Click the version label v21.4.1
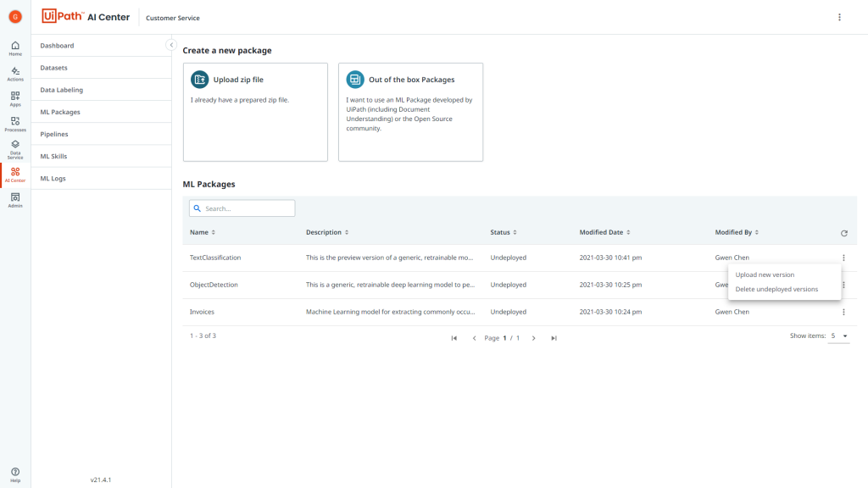This screenshot has height=488, width=868. pyautogui.click(x=101, y=480)
